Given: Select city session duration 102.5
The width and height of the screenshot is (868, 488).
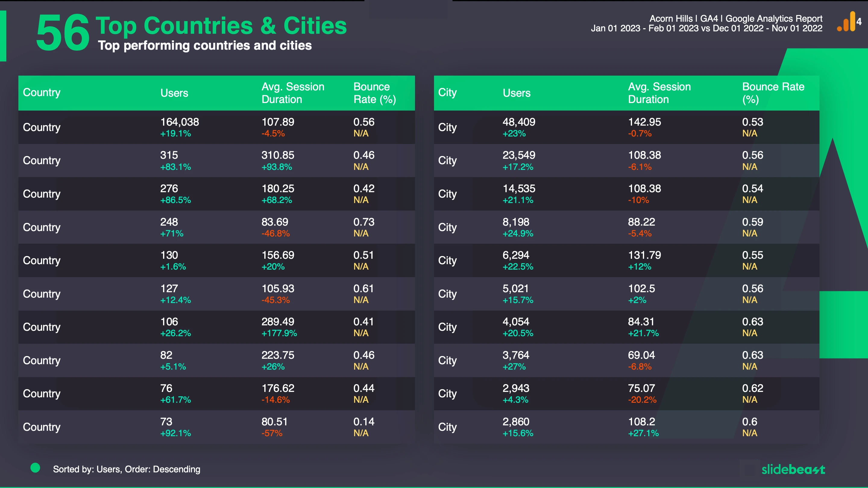Looking at the screenshot, I should pos(642,289).
